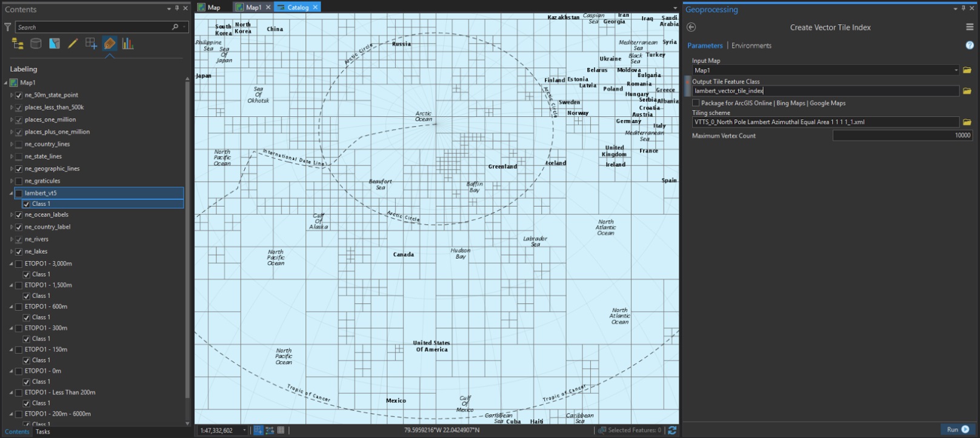The width and height of the screenshot is (980, 438).
Task: Enable labeling for lambert_vt5 layer
Action: [x=19, y=193]
